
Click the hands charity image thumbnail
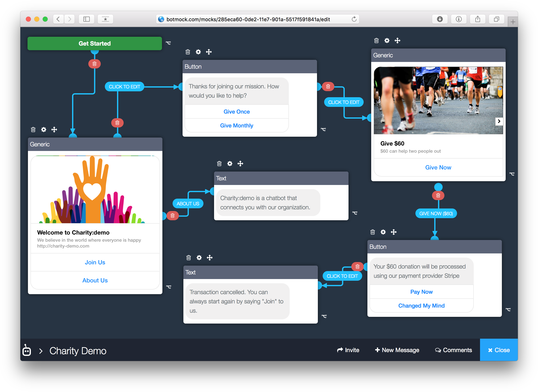coord(95,189)
